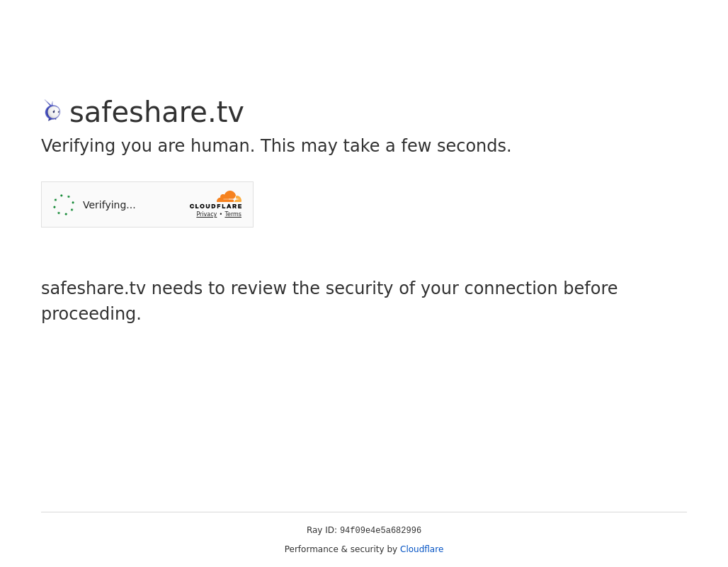Click the Cloudflare orange cloud logo
The height and width of the screenshot is (567, 728).
229,196
